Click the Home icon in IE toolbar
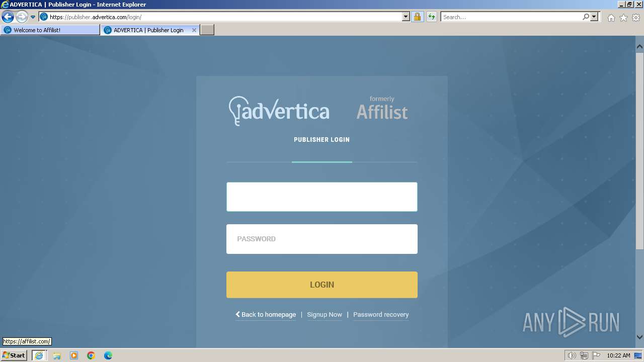This screenshot has height=362, width=644. tap(611, 18)
